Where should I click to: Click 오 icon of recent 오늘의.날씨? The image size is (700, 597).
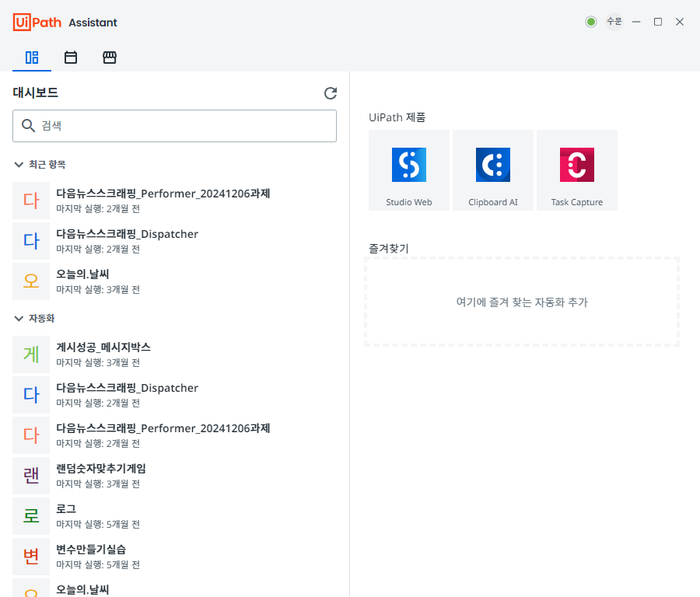(31, 281)
